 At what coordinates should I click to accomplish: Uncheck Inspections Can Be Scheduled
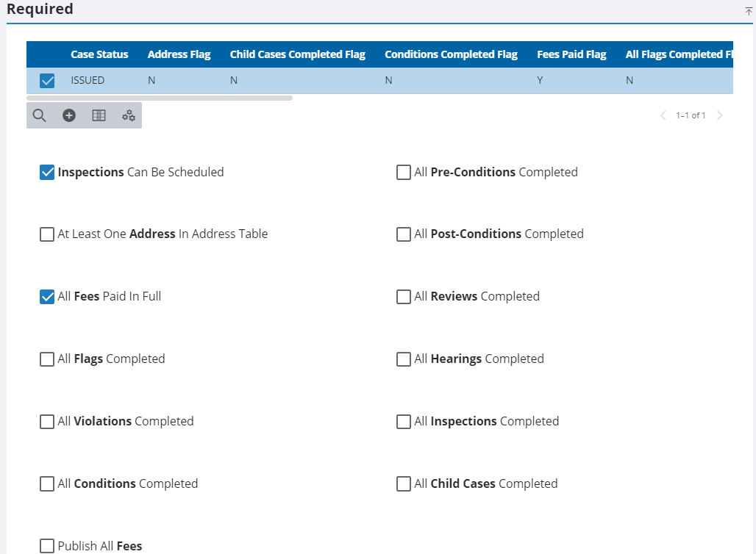tap(47, 173)
